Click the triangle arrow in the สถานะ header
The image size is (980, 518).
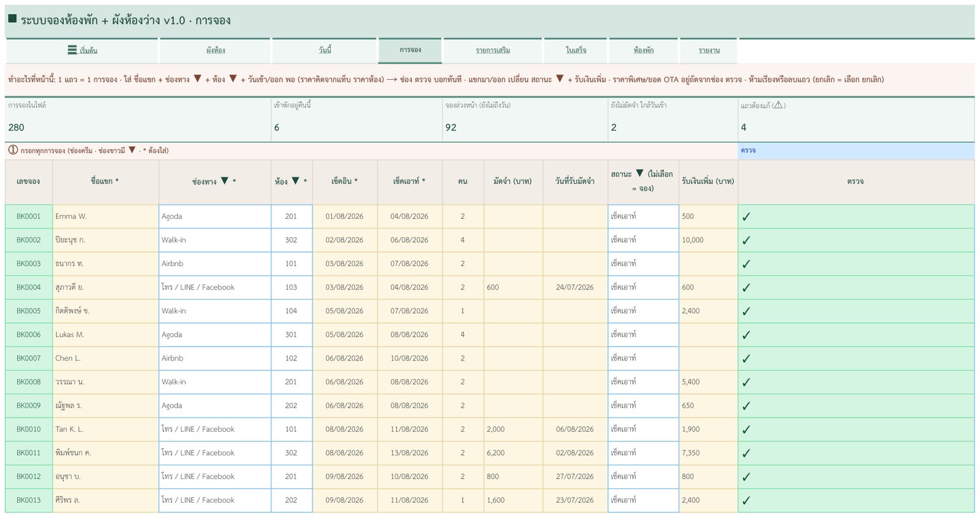pos(639,173)
